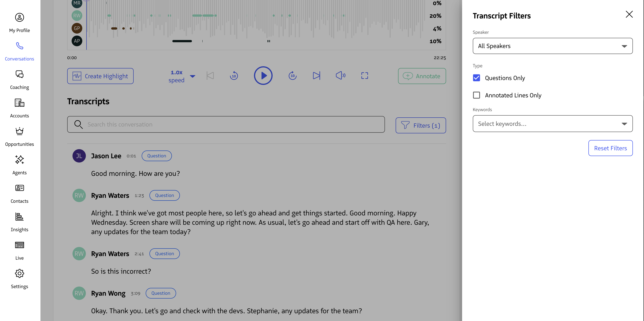Click the Search this conversation field
This screenshot has height=321, width=644.
click(226, 124)
